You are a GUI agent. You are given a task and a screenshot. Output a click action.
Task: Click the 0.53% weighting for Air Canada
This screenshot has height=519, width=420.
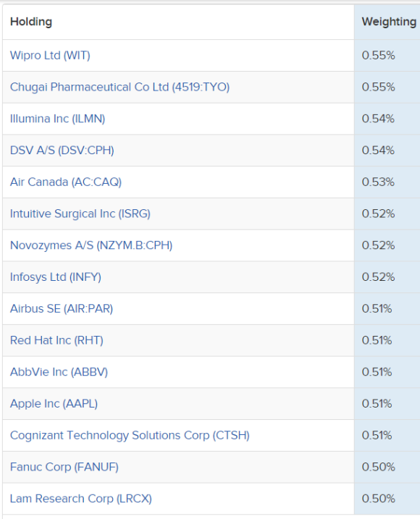(x=378, y=182)
